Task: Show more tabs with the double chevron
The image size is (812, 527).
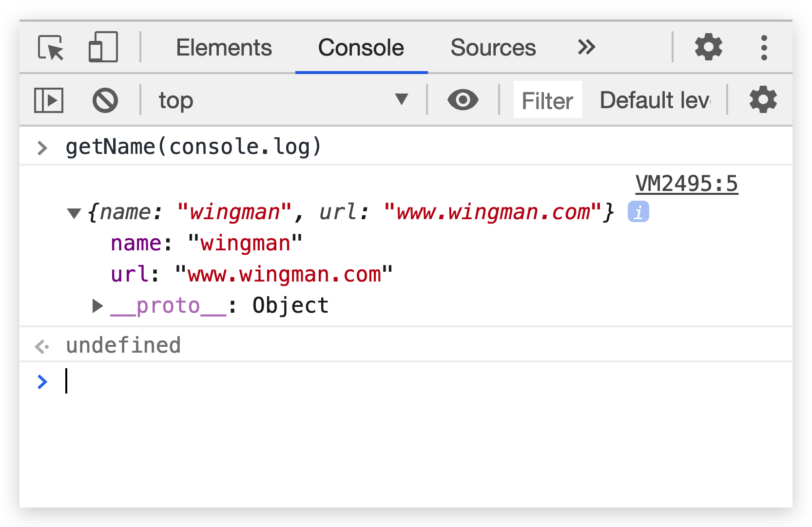Action: tap(586, 47)
